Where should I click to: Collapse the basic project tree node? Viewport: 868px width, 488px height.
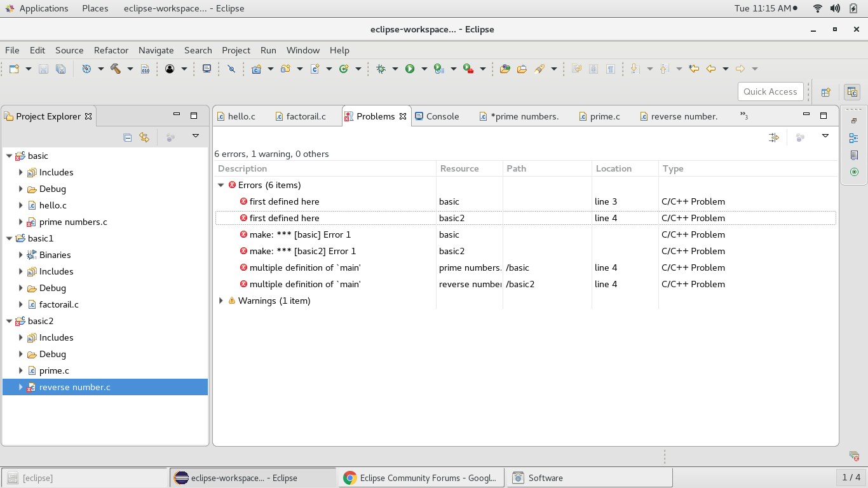[9, 156]
